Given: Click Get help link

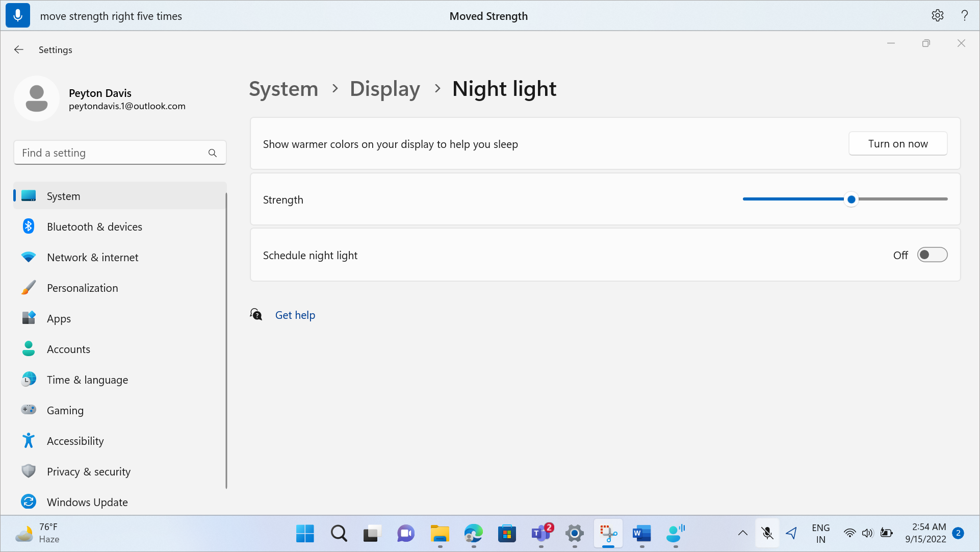Looking at the screenshot, I should click(295, 314).
